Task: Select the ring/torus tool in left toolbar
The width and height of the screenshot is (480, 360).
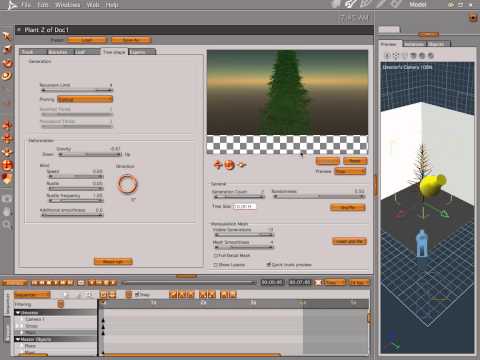Action: [x=7, y=76]
